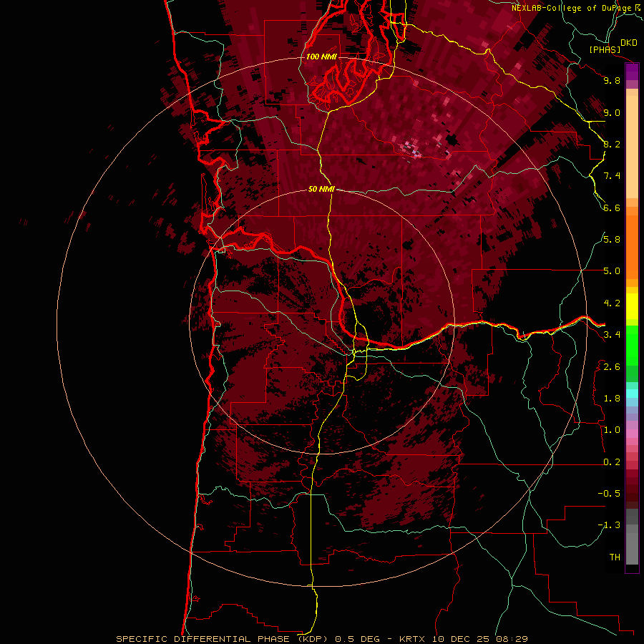Click the "DKD" label above the color scale

629,43
